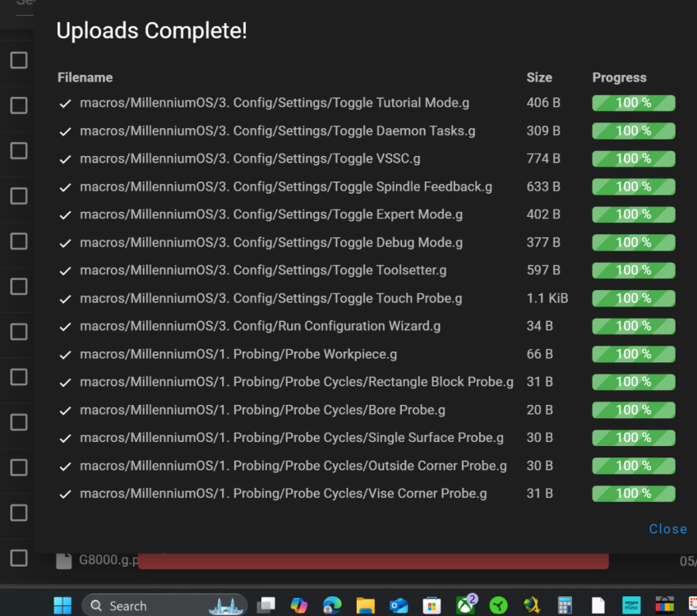This screenshot has width=697, height=616.
Task: Tick the checkbox beside G8000.g file row
Action: tap(19, 558)
